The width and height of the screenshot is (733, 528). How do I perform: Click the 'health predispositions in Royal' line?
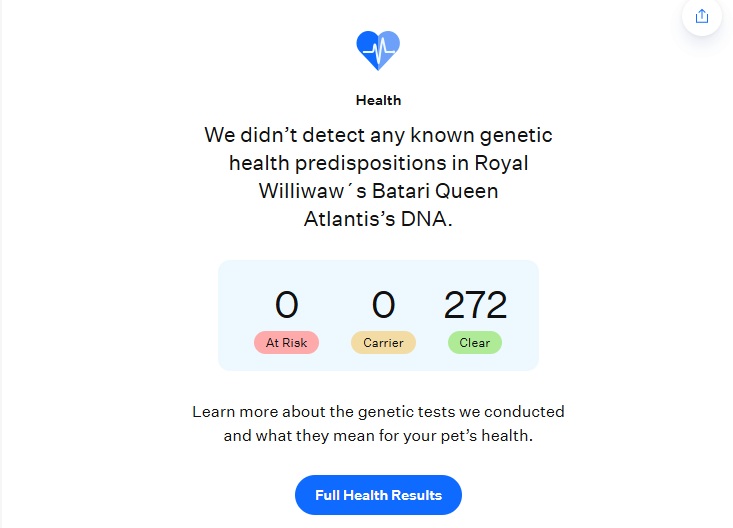coord(378,162)
